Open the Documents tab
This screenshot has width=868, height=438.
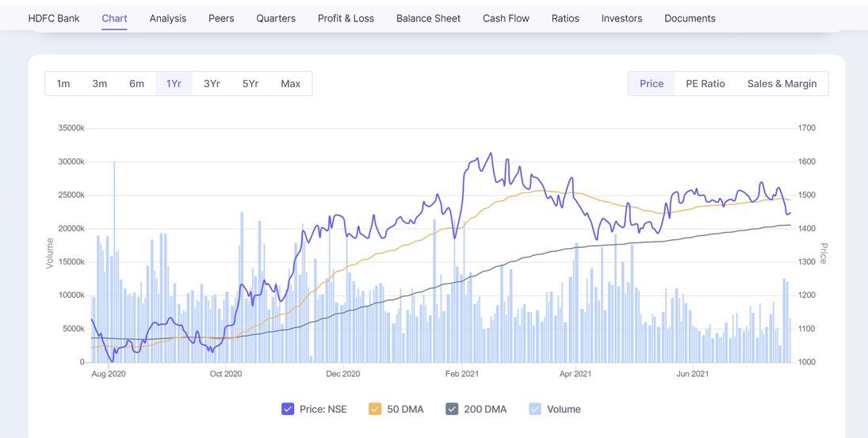pyautogui.click(x=690, y=18)
